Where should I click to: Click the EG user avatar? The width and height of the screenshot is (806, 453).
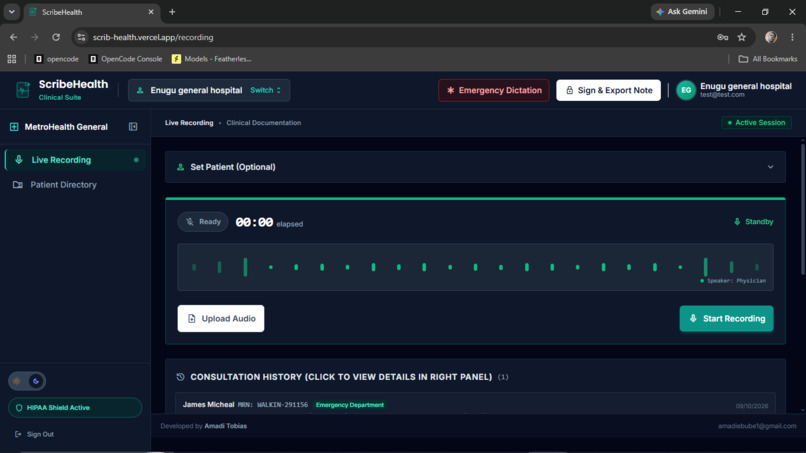(686, 90)
